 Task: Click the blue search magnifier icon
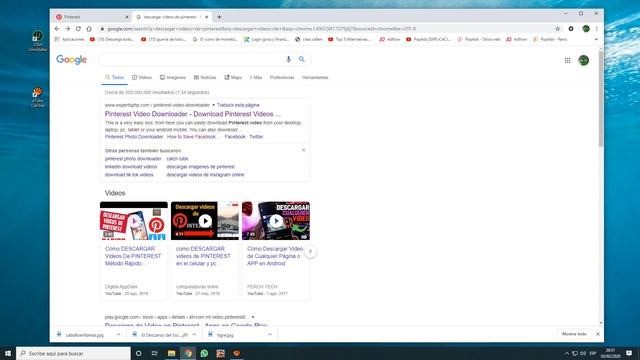pos(302,59)
